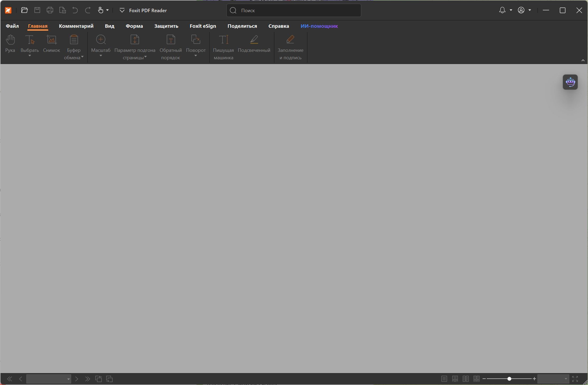Go to first page arrow
The height and width of the screenshot is (385, 588).
(10, 379)
